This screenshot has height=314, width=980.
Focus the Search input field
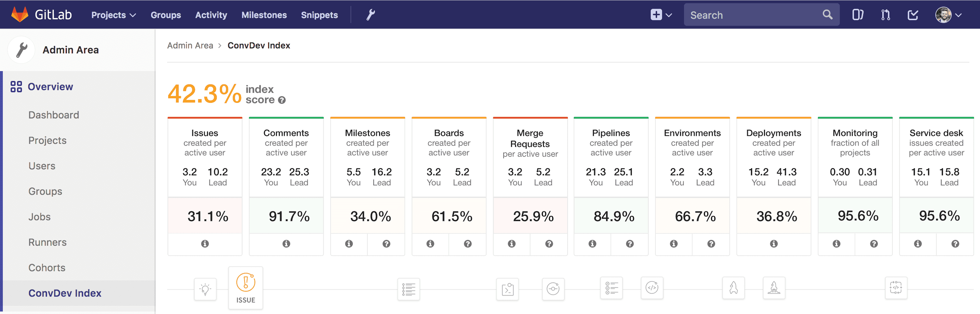tap(753, 15)
